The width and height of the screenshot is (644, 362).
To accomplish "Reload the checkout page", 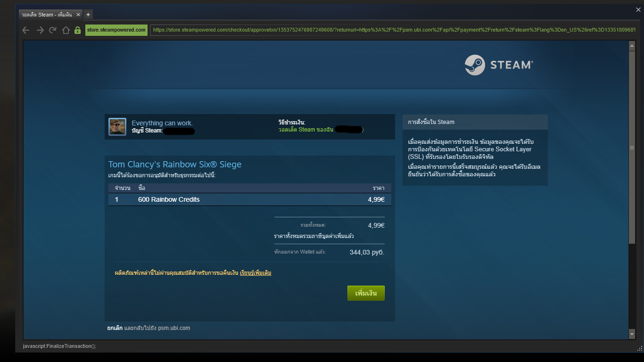I will [53, 30].
